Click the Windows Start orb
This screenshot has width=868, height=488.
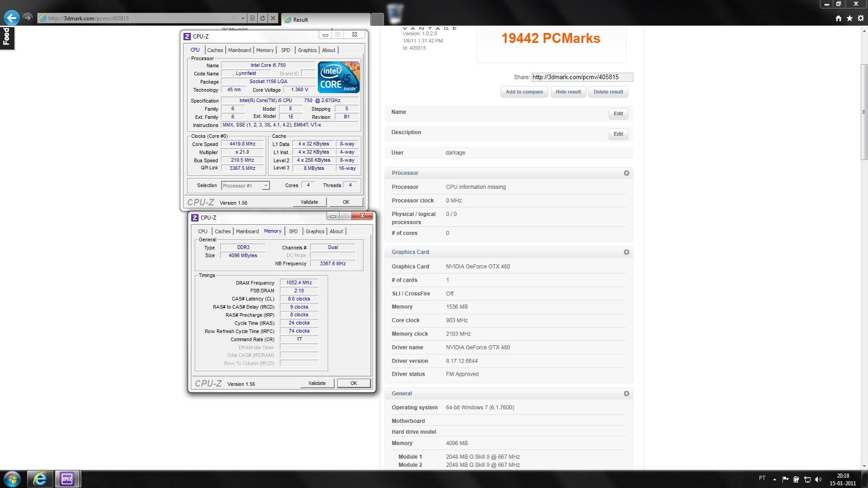coord(12,479)
